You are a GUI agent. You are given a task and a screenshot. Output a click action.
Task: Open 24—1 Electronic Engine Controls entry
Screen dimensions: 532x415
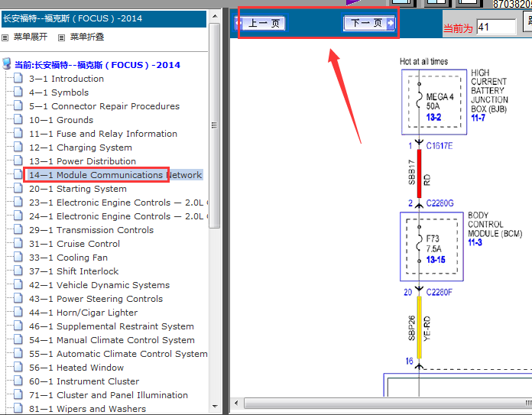pos(118,216)
